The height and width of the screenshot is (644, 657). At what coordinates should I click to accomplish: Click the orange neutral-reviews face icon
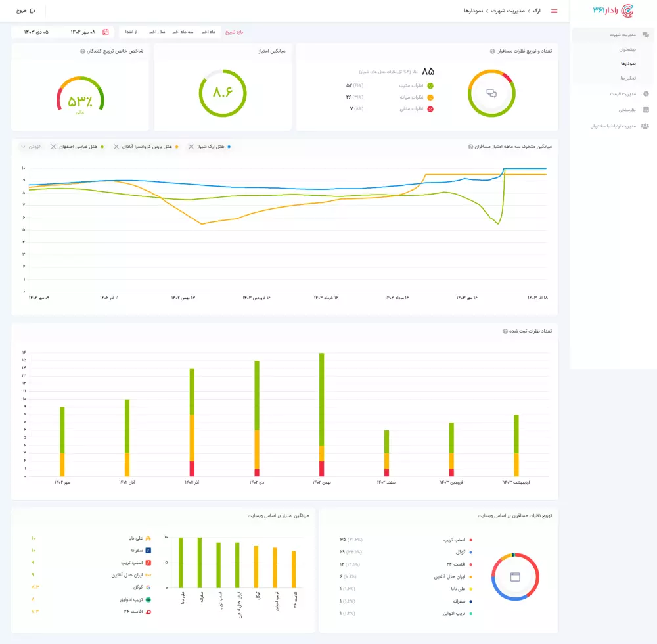click(430, 97)
